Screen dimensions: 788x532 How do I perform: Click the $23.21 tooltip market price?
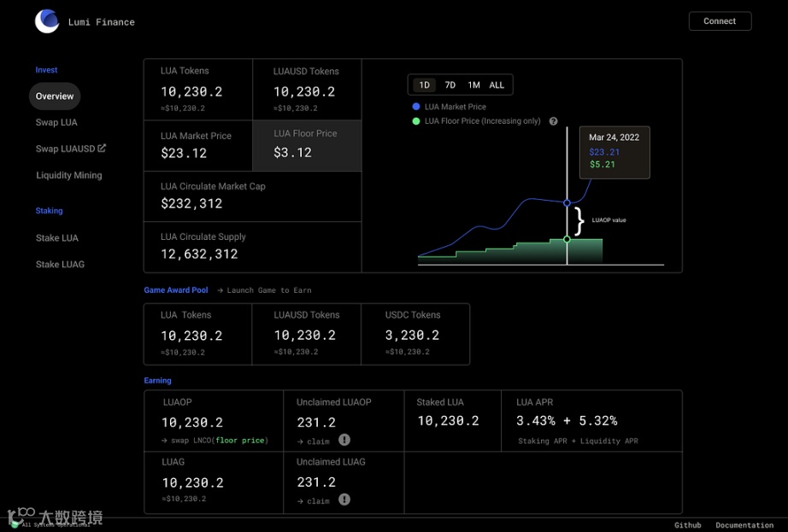click(x=604, y=152)
